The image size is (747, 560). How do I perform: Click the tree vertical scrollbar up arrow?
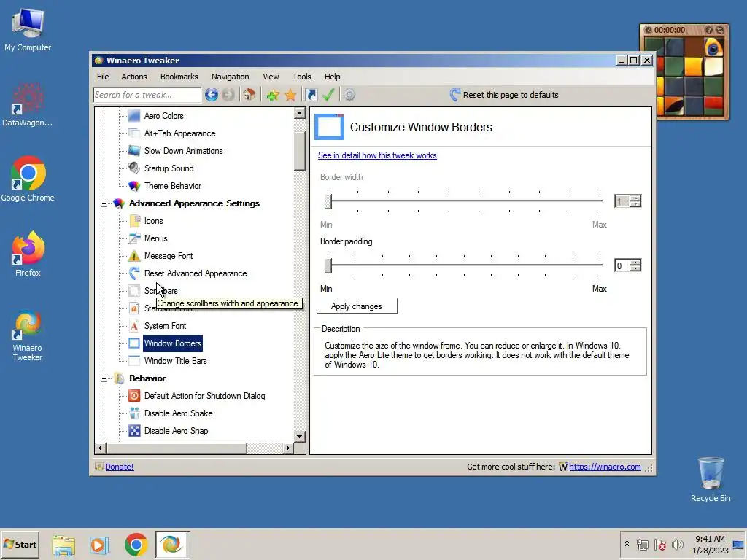click(x=299, y=113)
